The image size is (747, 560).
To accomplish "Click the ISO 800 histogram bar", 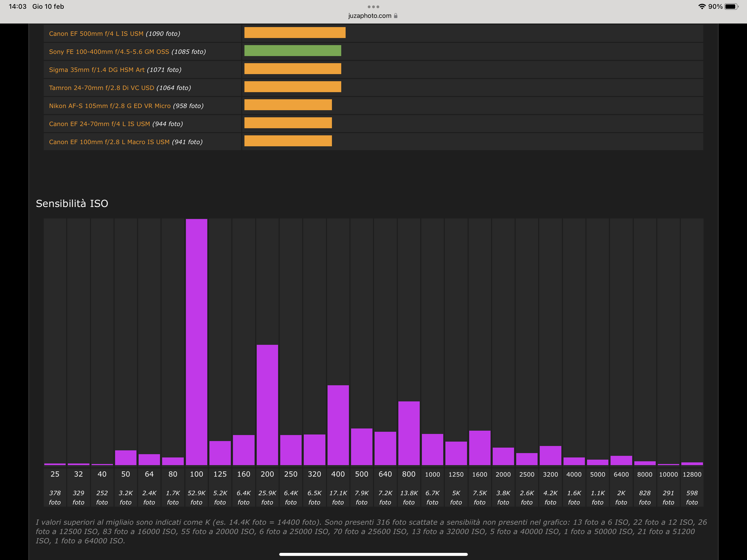I will coord(408,433).
